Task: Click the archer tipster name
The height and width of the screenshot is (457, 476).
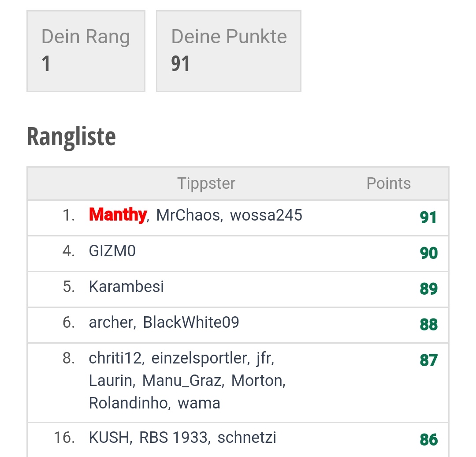Action: [111, 322]
